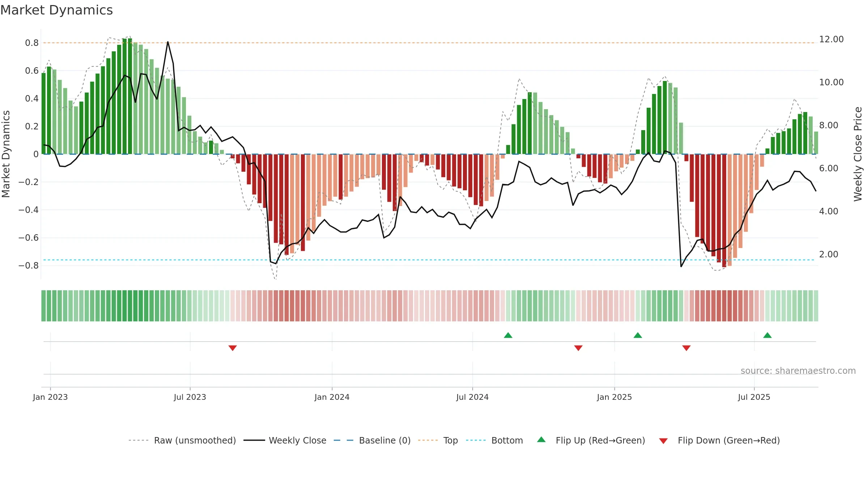Click the 0.2 left-axis tick label
This screenshot has width=868, height=488.
[x=32, y=127]
